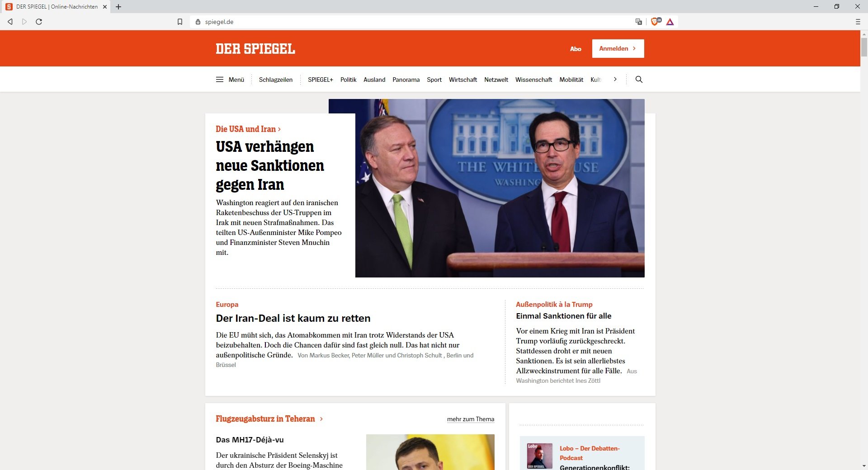Reload the page with refresh icon
The image size is (868, 470).
coord(39,22)
